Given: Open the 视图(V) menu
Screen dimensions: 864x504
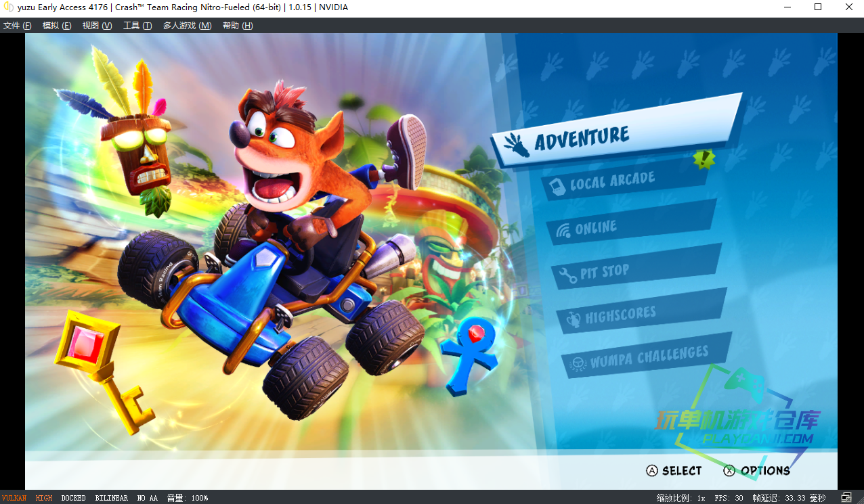Looking at the screenshot, I should [x=97, y=26].
